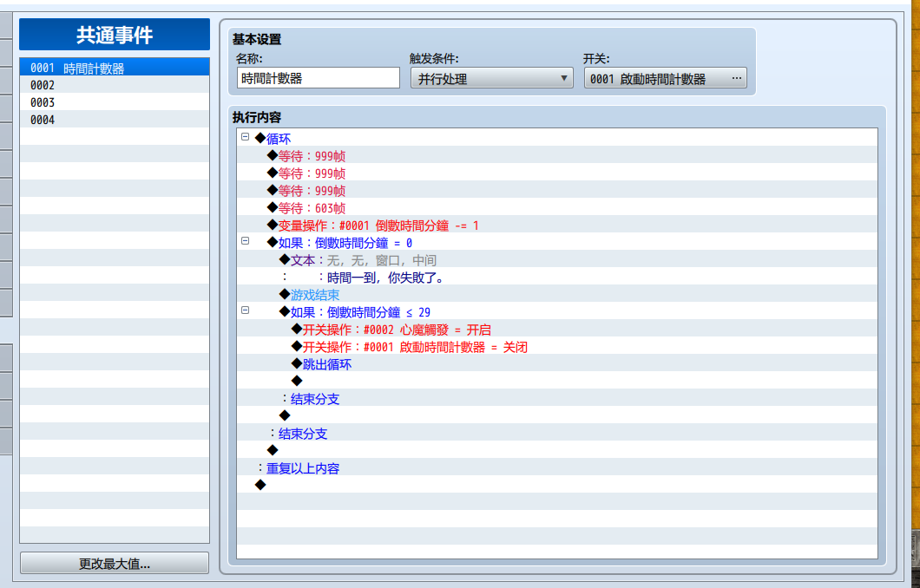Select common event 0003 in list
This screenshot has width=920, height=588.
[x=115, y=102]
